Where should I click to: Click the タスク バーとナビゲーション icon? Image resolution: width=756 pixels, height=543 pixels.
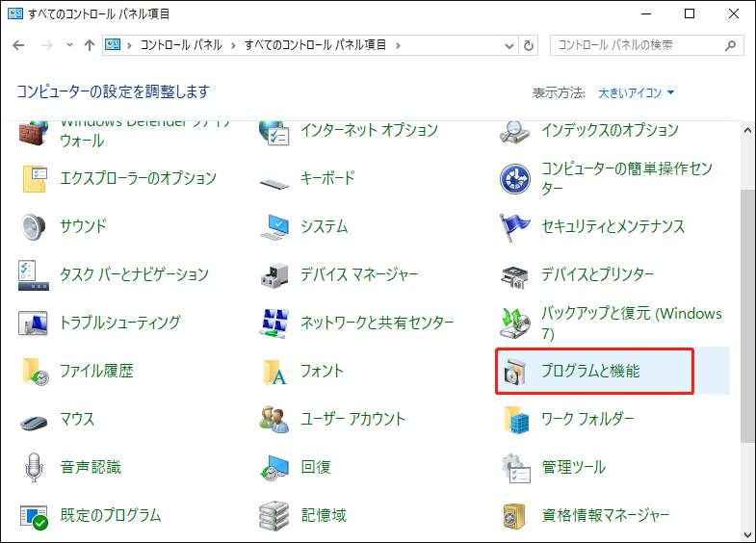[x=34, y=275]
